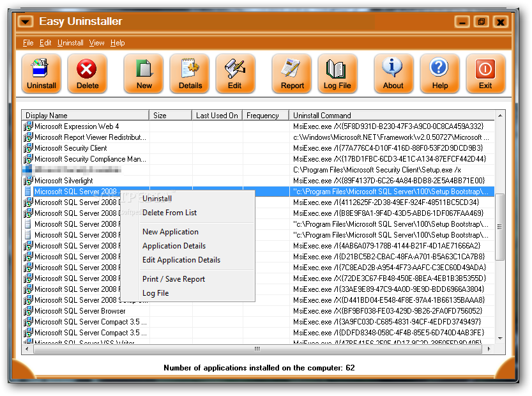
Task: Sort by Size column header
Action: 171,116
